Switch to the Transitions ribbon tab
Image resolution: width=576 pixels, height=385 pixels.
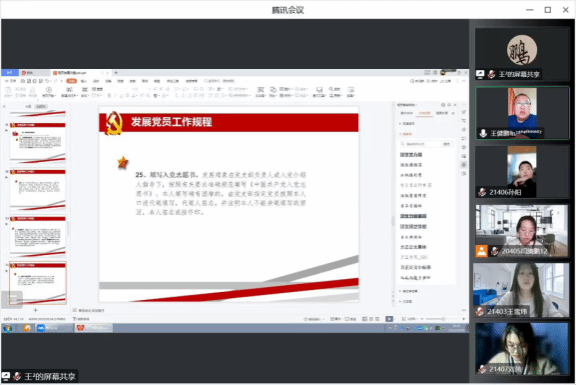[108, 81]
